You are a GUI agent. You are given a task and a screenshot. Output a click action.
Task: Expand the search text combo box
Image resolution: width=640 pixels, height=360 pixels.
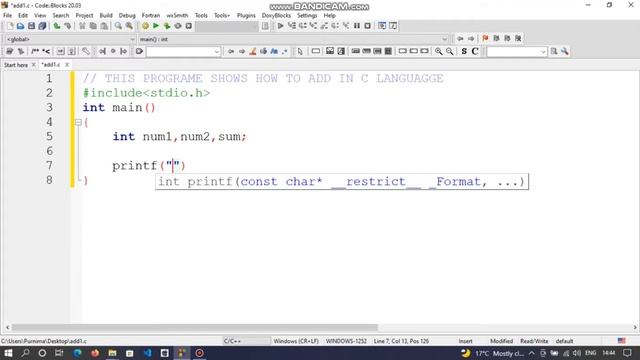tap(217, 52)
